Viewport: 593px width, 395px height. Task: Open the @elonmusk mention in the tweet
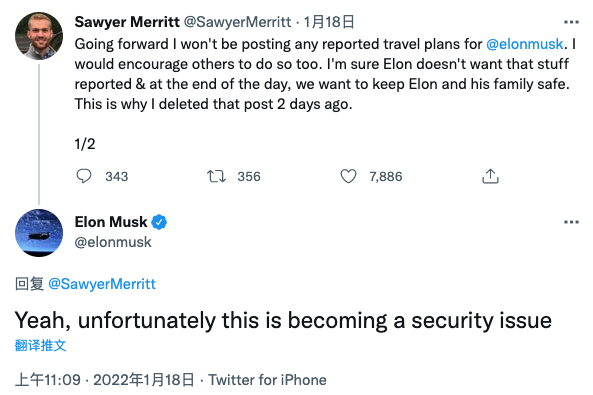[525, 44]
